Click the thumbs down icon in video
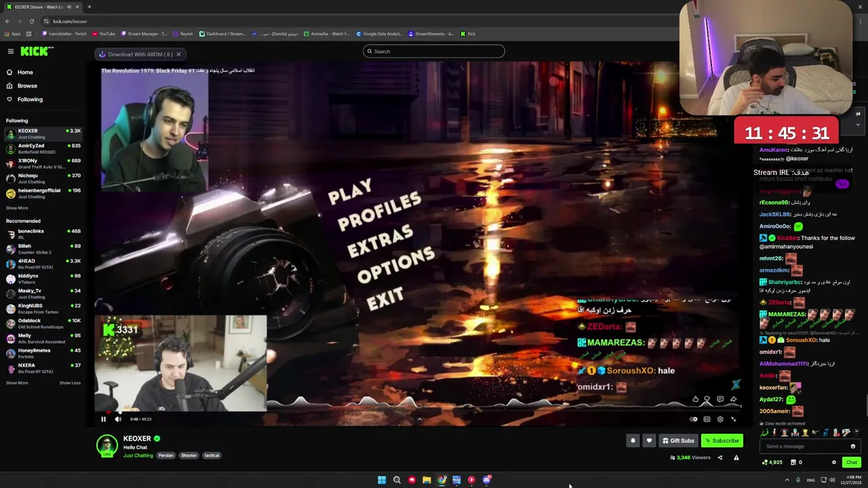868x488 pixels. 707,400
